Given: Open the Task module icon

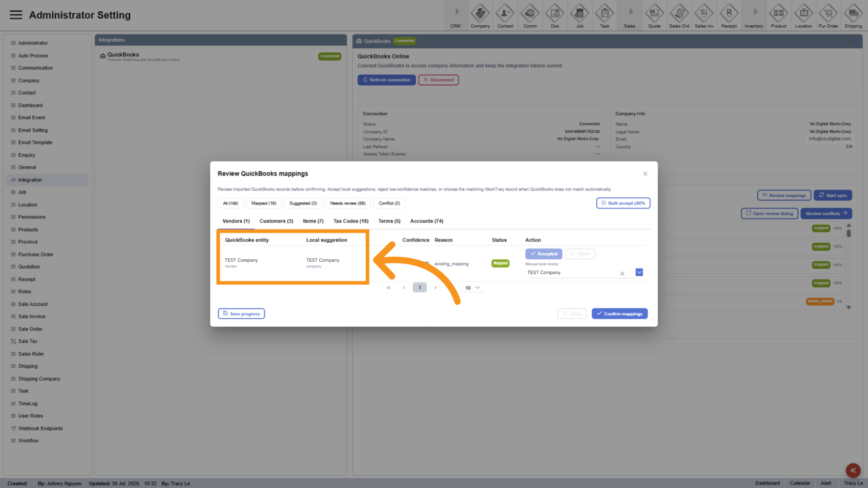Looking at the screenshot, I should 605,15.
